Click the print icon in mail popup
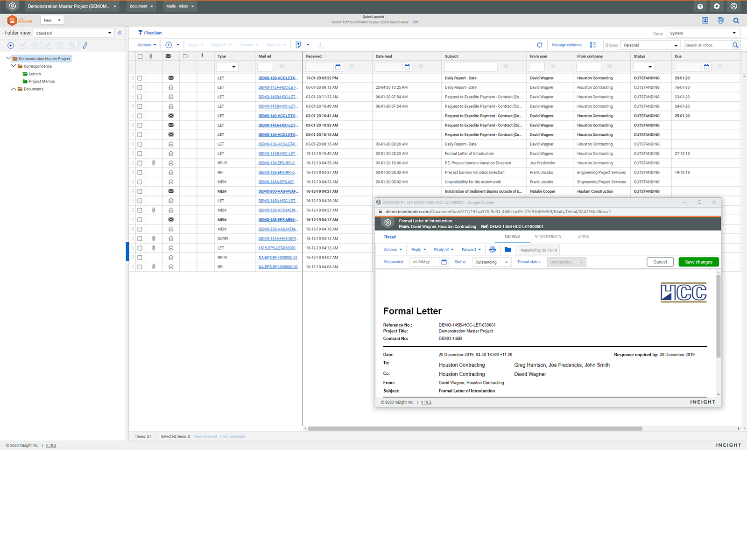 [493, 250]
